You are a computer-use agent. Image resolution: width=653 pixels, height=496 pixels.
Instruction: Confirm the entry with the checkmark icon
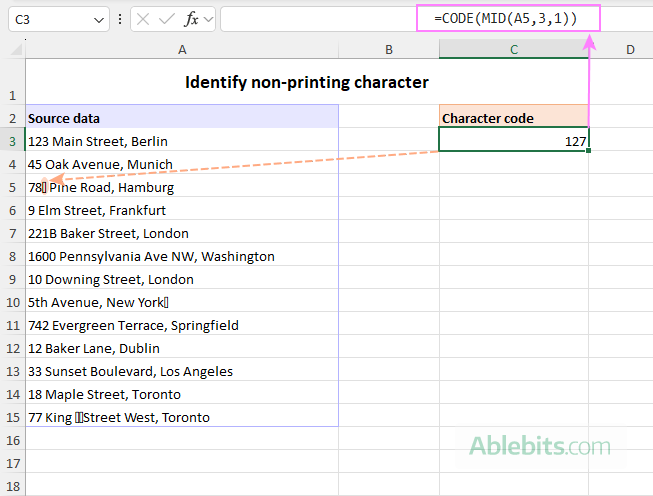coord(167,19)
